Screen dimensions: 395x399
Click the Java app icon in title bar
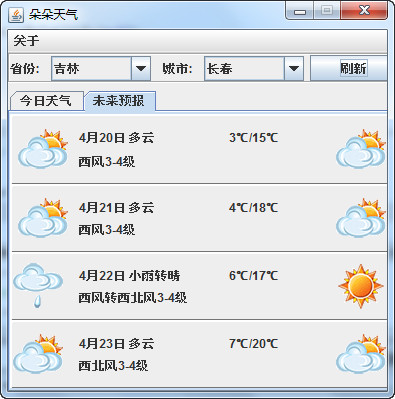[x=16, y=15]
